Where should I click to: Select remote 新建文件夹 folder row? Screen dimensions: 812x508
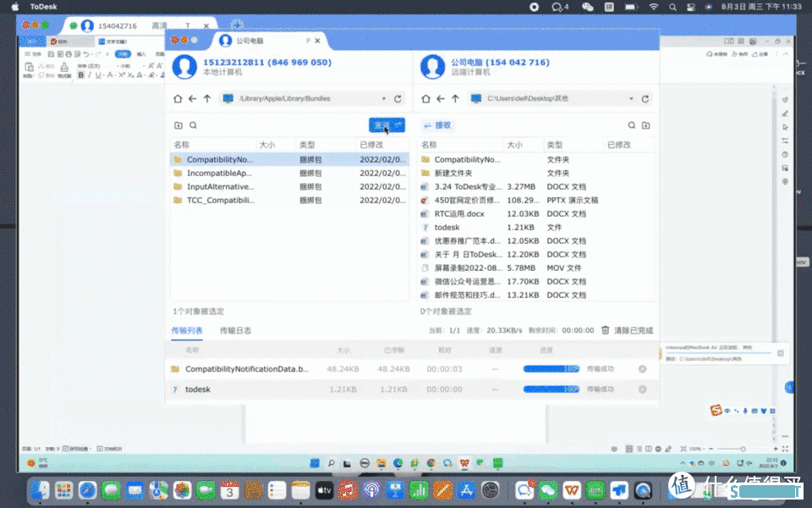coord(536,173)
